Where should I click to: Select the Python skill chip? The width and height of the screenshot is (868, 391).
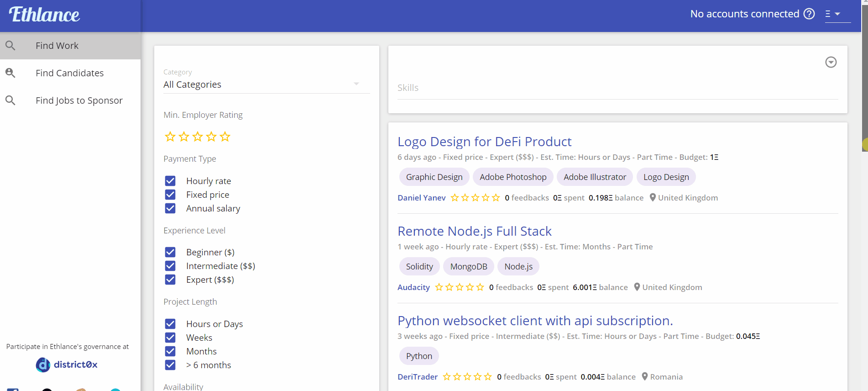click(419, 356)
